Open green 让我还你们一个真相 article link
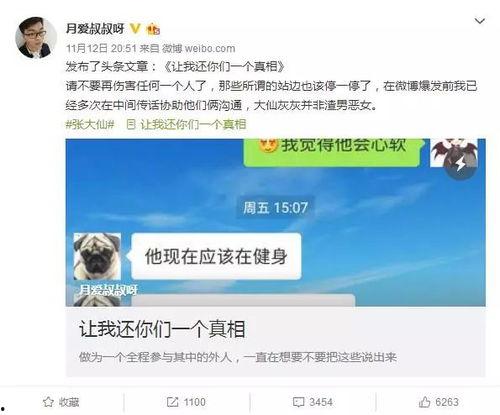This screenshot has height=415, width=500. 193,124
